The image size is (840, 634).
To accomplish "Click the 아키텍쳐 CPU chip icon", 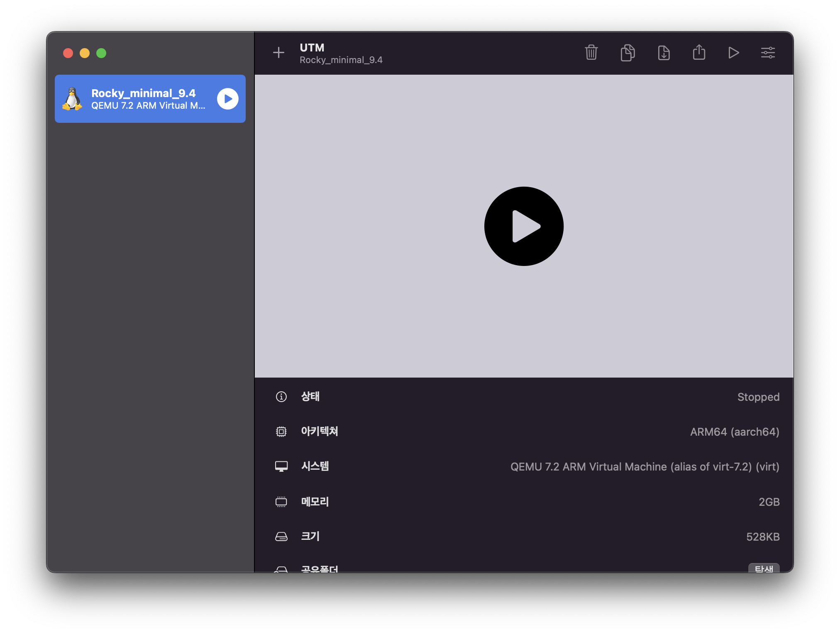I will coord(281,432).
